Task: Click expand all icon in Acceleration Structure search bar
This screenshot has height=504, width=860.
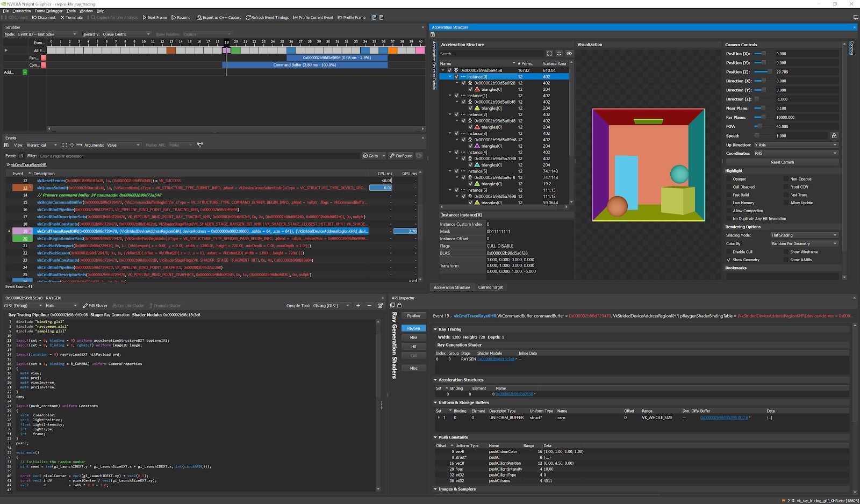Action: (x=549, y=54)
